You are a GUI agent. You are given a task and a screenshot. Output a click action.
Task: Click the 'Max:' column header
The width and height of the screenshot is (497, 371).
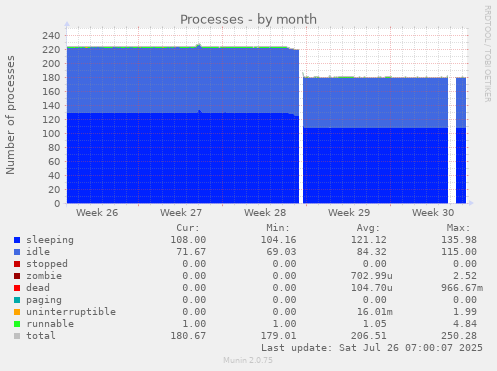point(458,228)
